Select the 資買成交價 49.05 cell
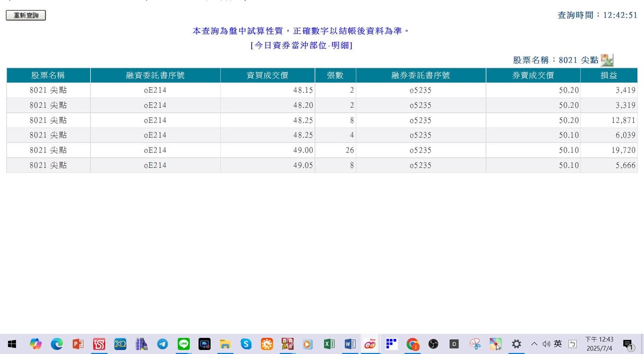The image size is (644, 354). (267, 165)
